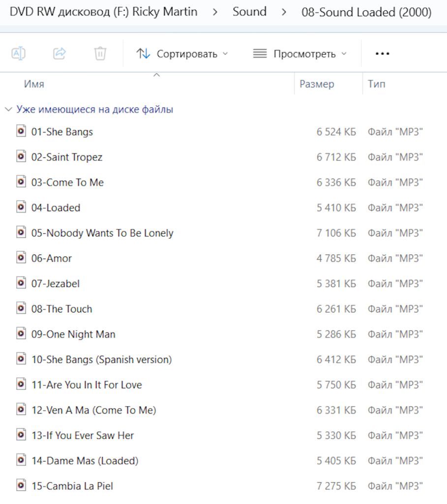The image size is (447, 504).
Task: Click the Rename toolbar icon
Action: tap(18, 53)
